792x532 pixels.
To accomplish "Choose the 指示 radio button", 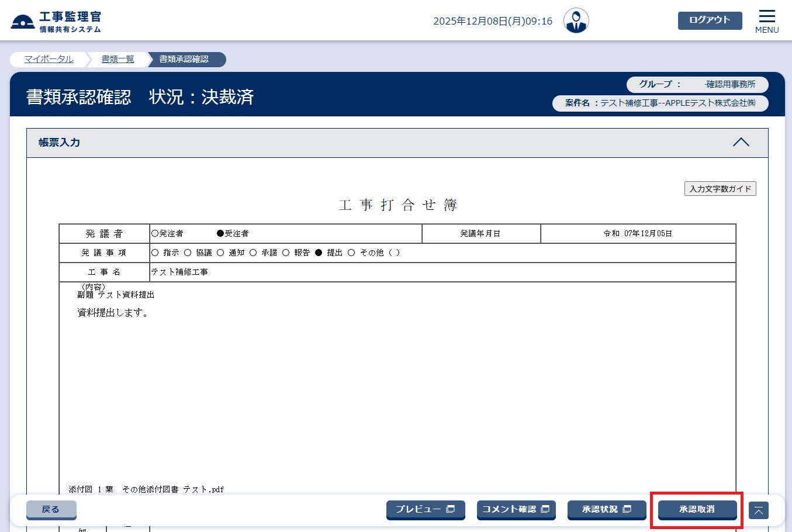I will click(155, 253).
